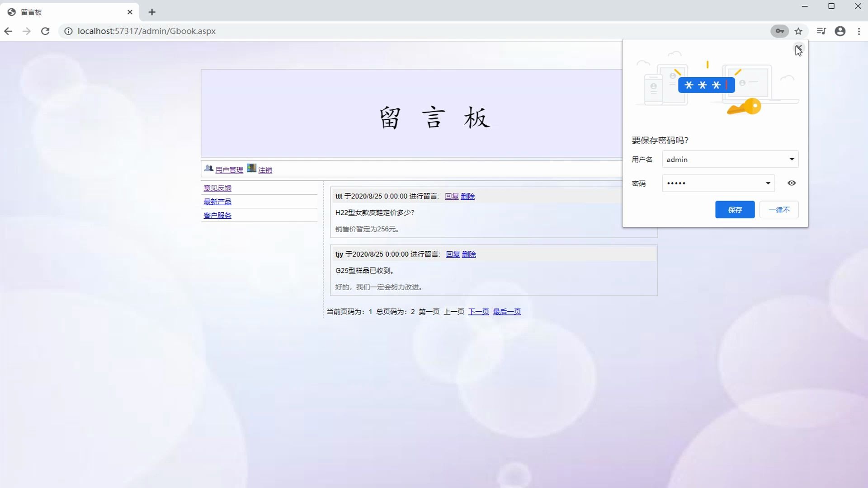
Task: Open the 用户管理 link
Action: click(x=229, y=170)
